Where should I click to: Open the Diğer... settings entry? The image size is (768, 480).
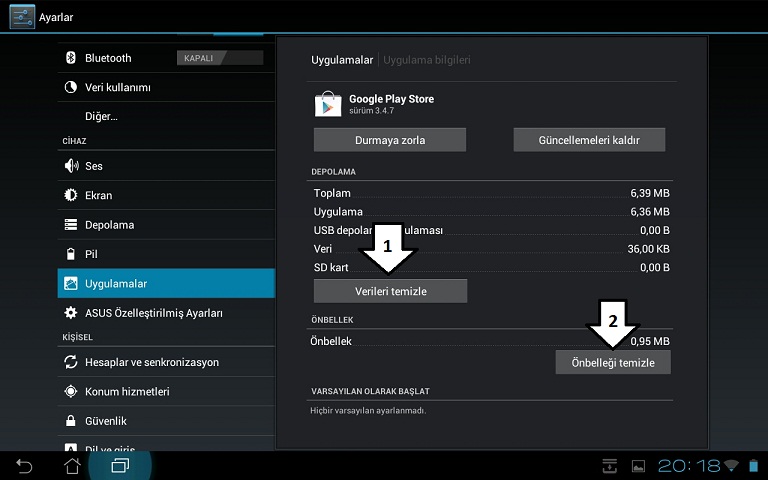166,116
